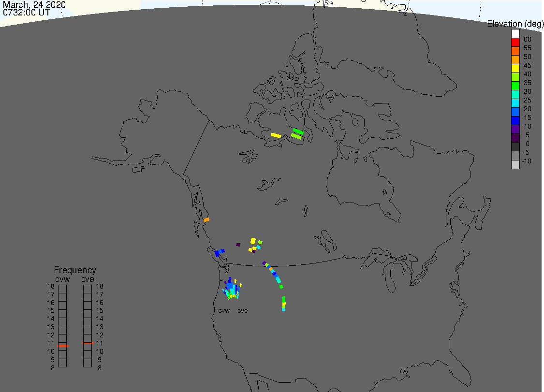Click the dark purple swatch between 0 and 5

pyautogui.click(x=515, y=138)
